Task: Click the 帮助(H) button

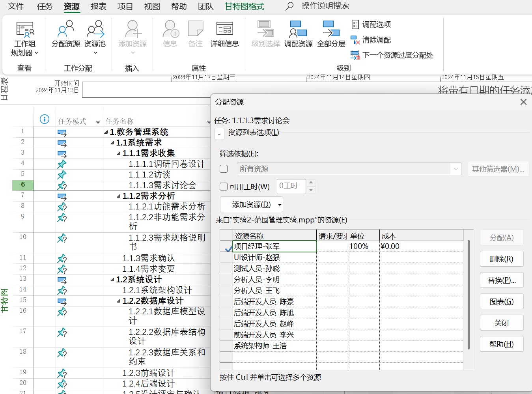Action: tap(502, 344)
